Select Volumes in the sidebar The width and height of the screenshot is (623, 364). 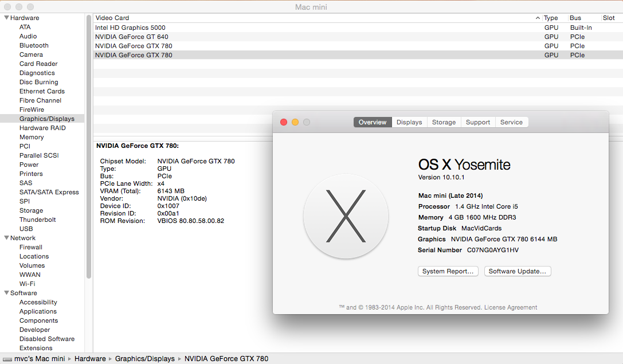(32, 265)
